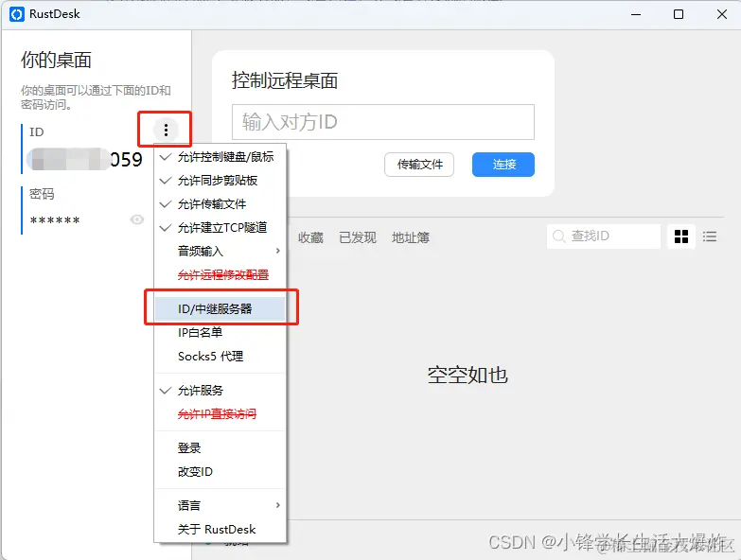Click the masked password value
The height and width of the screenshot is (560, 741).
point(54,220)
